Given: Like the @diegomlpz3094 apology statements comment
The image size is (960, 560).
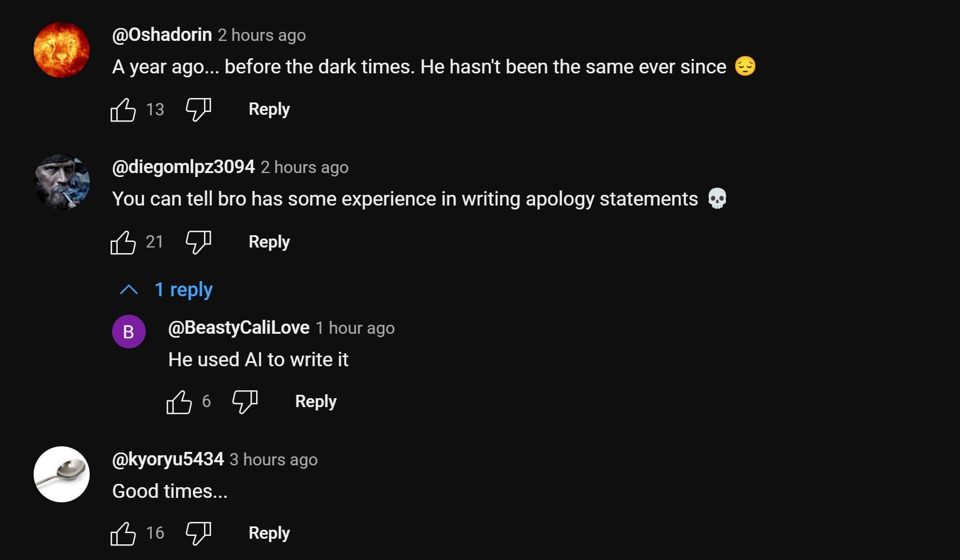Looking at the screenshot, I should click(x=123, y=242).
